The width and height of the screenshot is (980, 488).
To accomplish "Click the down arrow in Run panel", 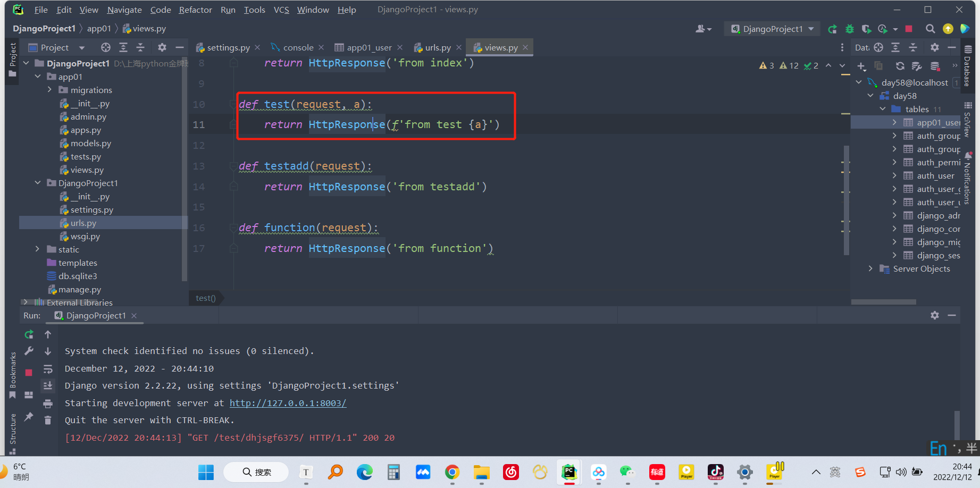I will click(48, 351).
